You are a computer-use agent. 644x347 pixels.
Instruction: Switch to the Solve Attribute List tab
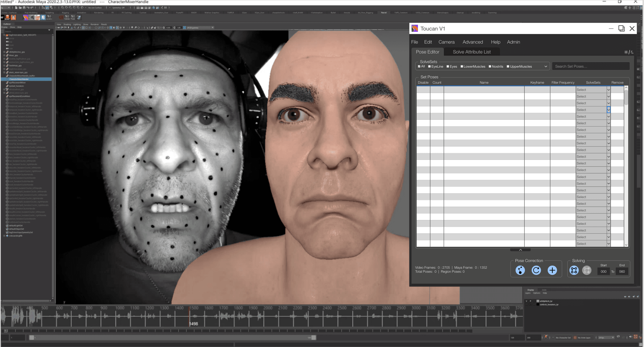[472, 52]
